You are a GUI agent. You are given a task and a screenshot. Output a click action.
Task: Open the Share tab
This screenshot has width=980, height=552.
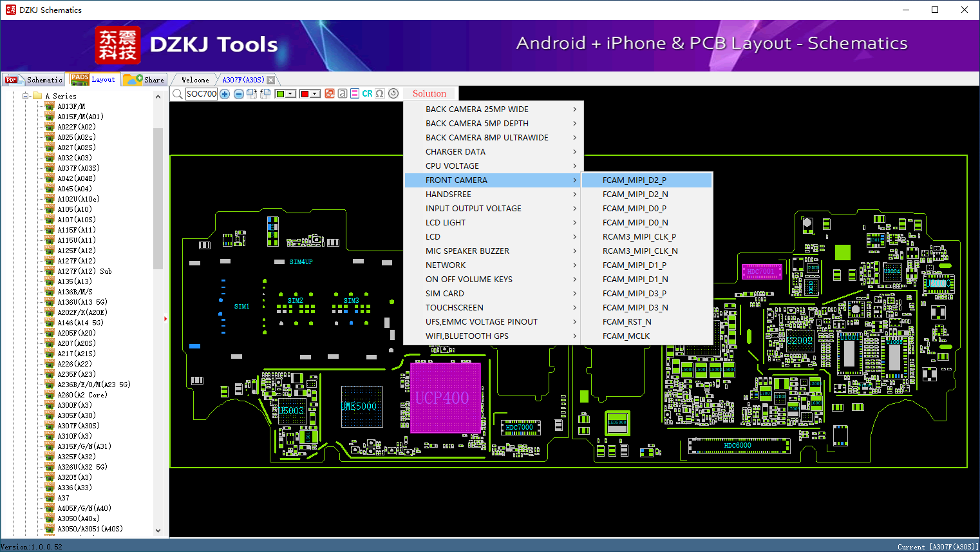pos(144,80)
